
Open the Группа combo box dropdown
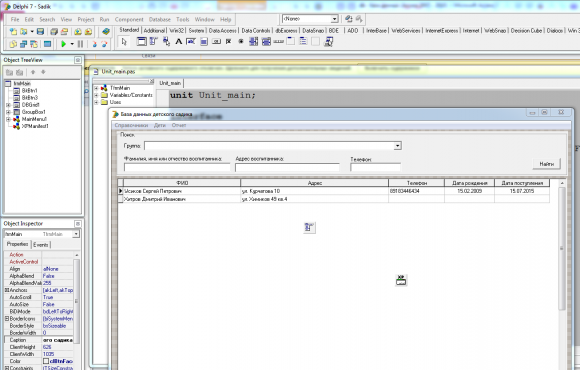(x=397, y=146)
